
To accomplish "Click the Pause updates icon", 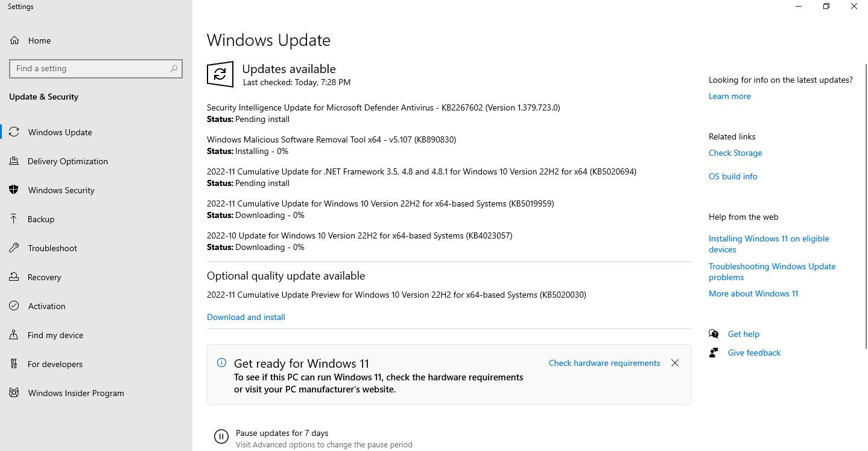I will click(x=221, y=437).
